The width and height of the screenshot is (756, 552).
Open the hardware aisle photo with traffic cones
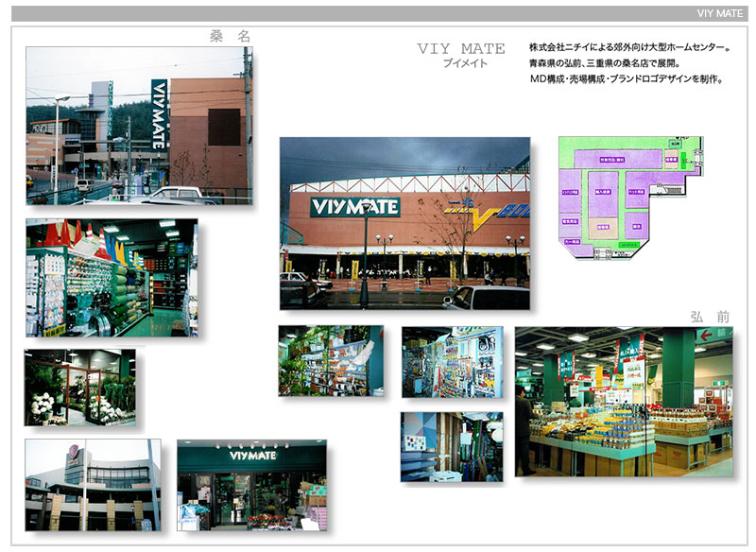(112, 278)
